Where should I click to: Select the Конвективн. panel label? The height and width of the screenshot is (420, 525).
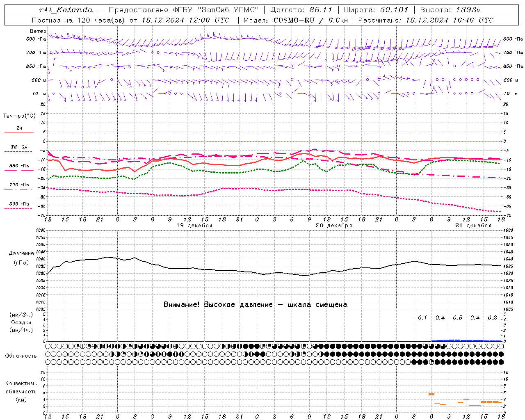21,383
